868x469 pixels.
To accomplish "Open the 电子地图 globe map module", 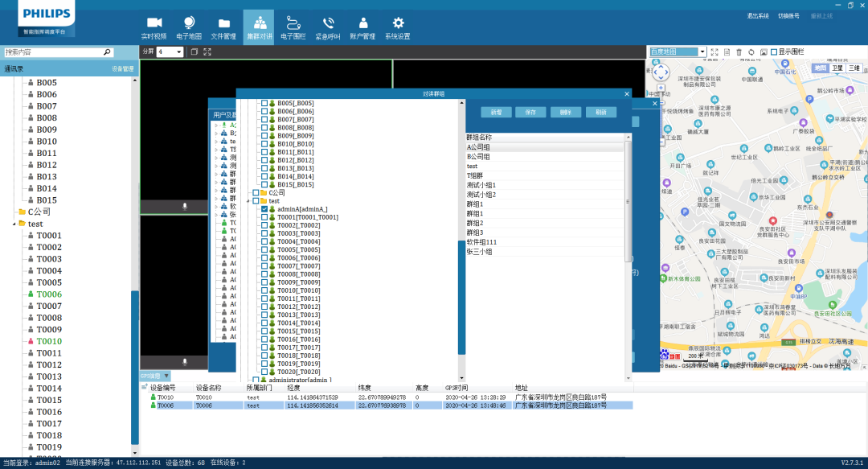I will click(x=189, y=27).
